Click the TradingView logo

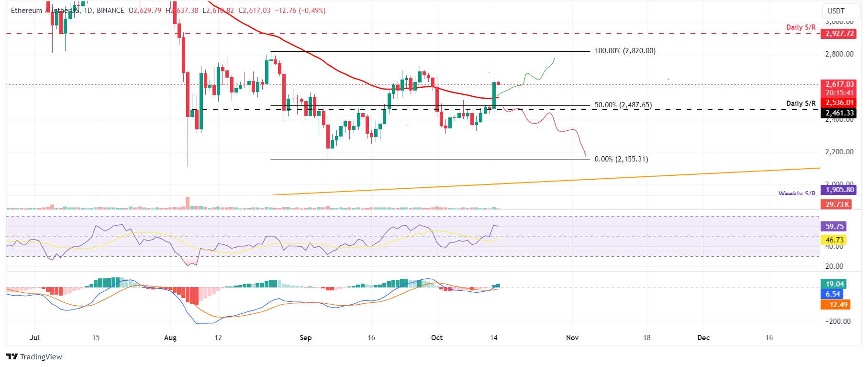[34, 356]
